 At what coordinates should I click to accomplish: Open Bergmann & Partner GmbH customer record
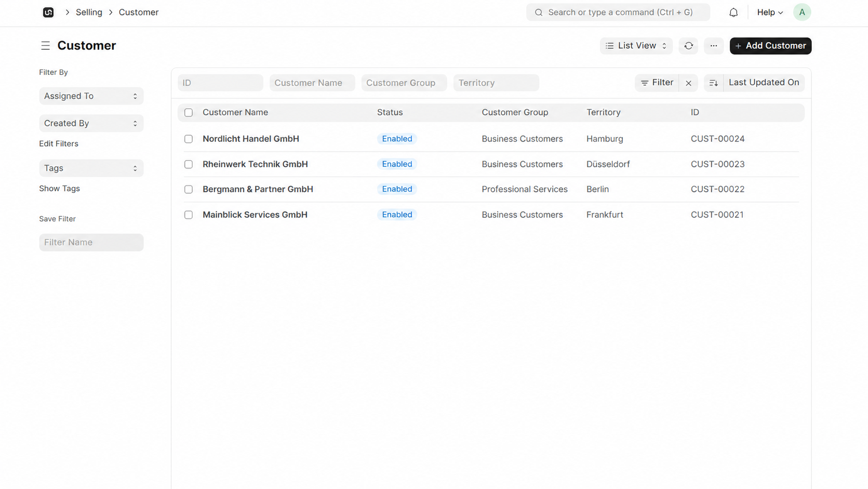click(258, 189)
